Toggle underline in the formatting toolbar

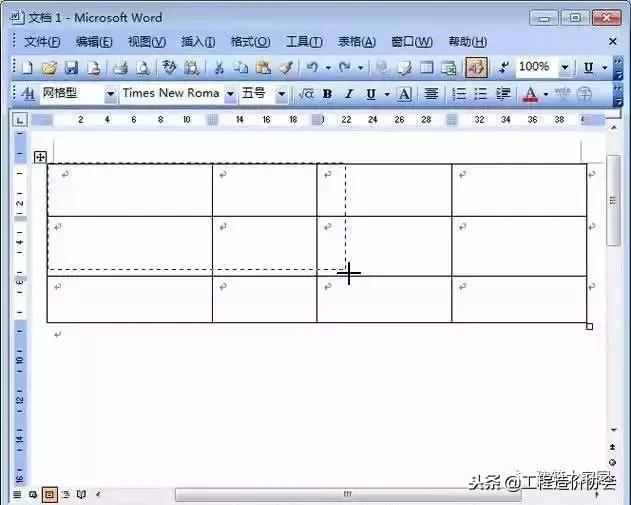371,94
